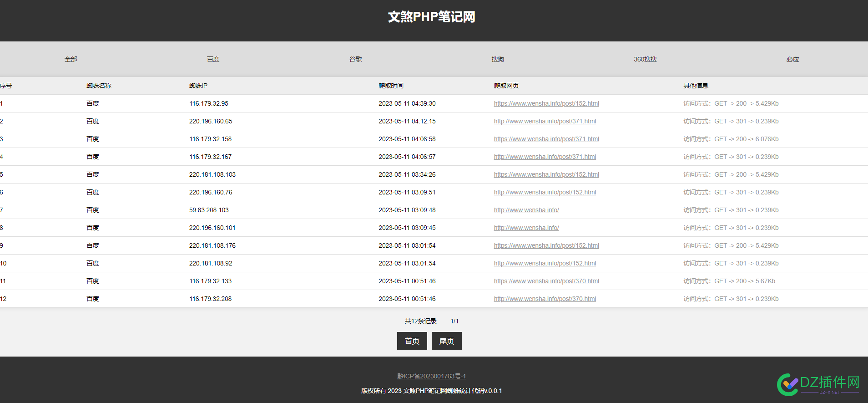Click the 共12条记录 record count text
Viewport: 868px width, 403px height.
tap(421, 321)
